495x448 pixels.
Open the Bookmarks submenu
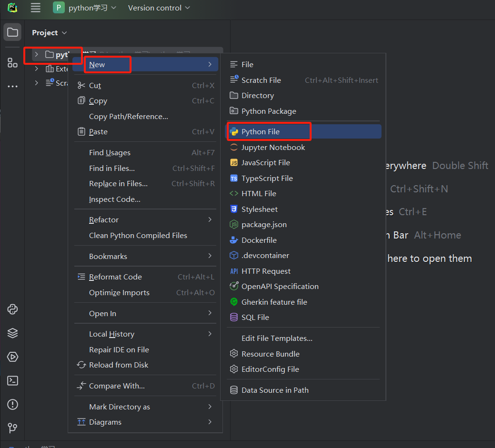145,256
